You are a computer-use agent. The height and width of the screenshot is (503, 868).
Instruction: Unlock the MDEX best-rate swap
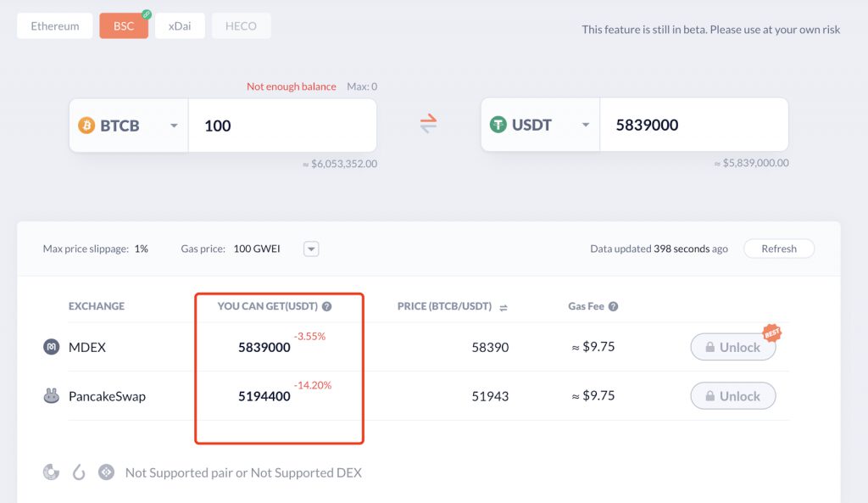point(733,347)
